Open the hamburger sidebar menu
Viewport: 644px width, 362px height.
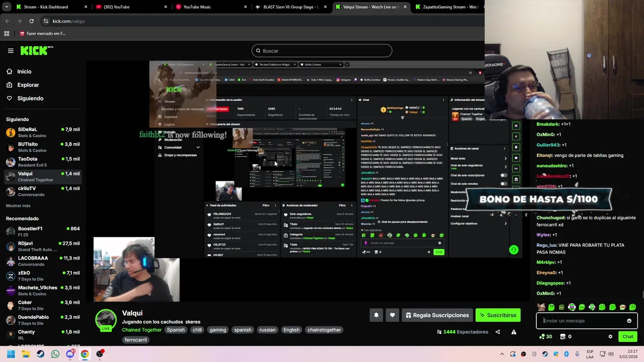coord(11,51)
